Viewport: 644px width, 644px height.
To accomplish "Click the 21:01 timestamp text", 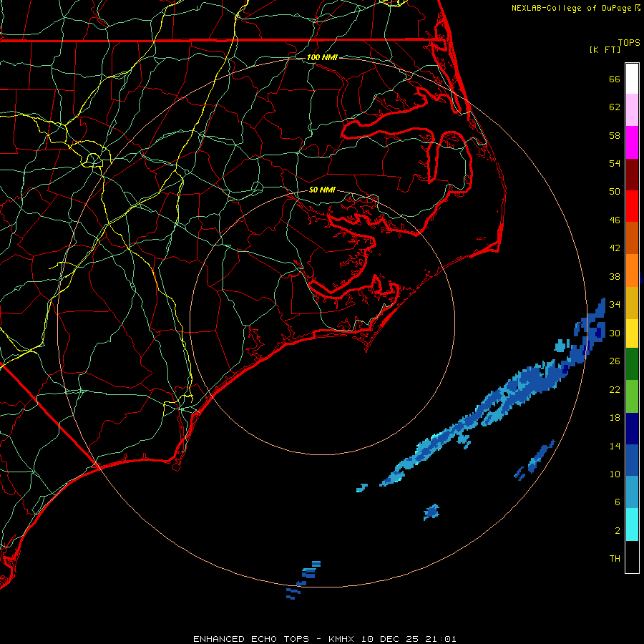I will (440, 639).
